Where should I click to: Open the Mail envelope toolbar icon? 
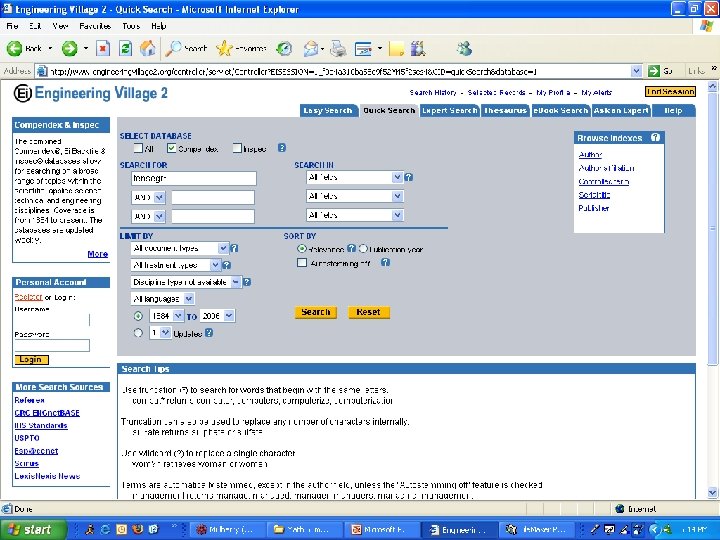[x=311, y=48]
